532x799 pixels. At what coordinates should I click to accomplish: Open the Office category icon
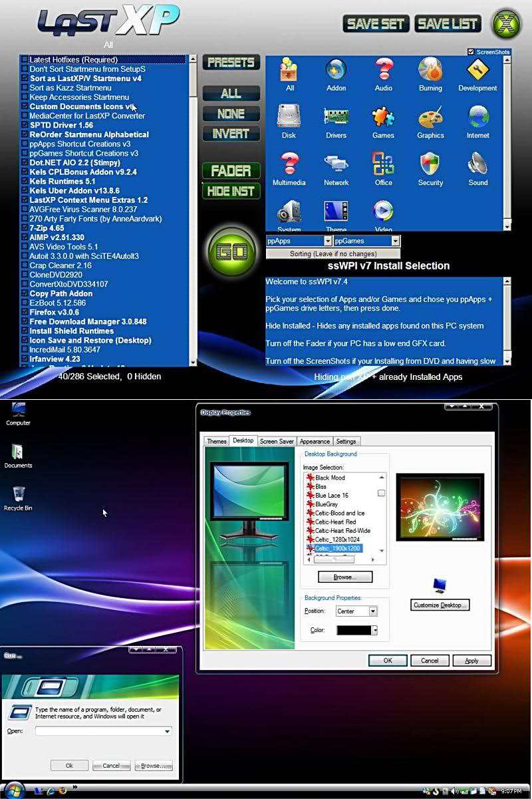[x=383, y=164]
